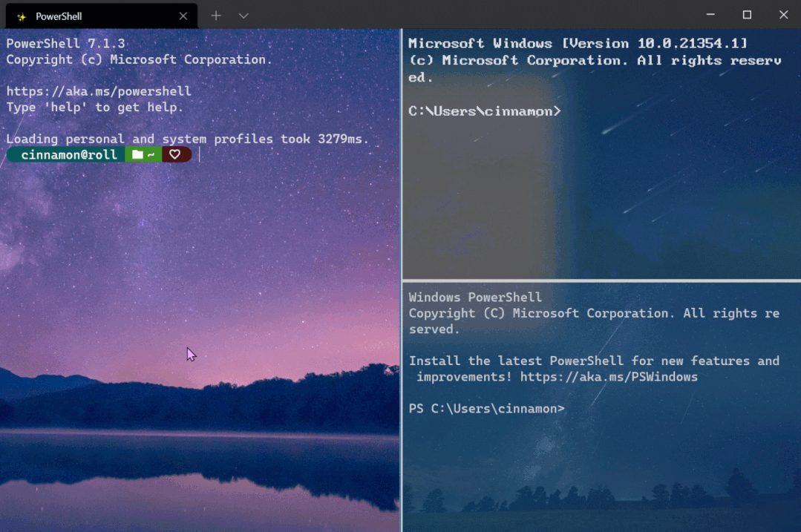
Task: Close the PowerShell tab
Action: [183, 15]
